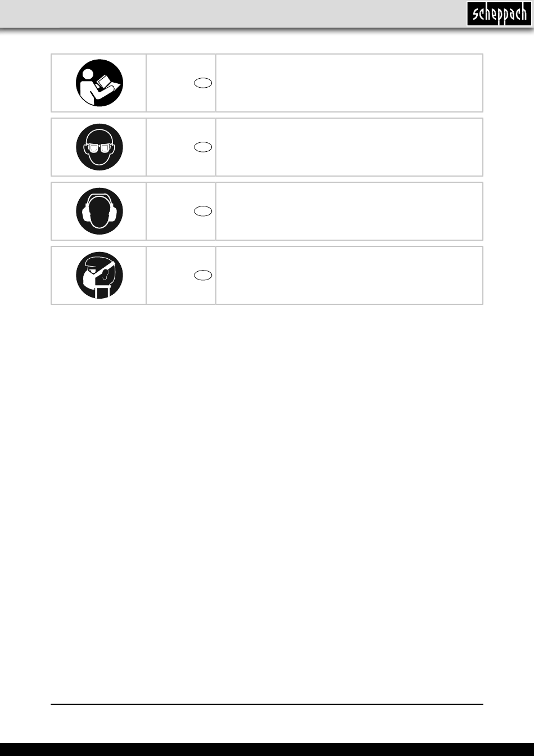Select the blank description box beside goggles
The height and width of the screenshot is (756, 534).
click(x=349, y=147)
